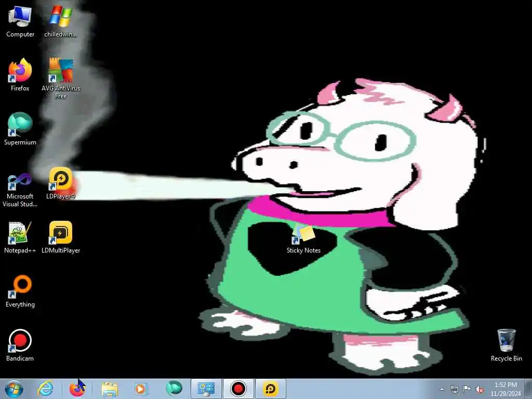This screenshot has height=399, width=532.
Task: Open Windows Explorer from the taskbar
Action: (110, 389)
